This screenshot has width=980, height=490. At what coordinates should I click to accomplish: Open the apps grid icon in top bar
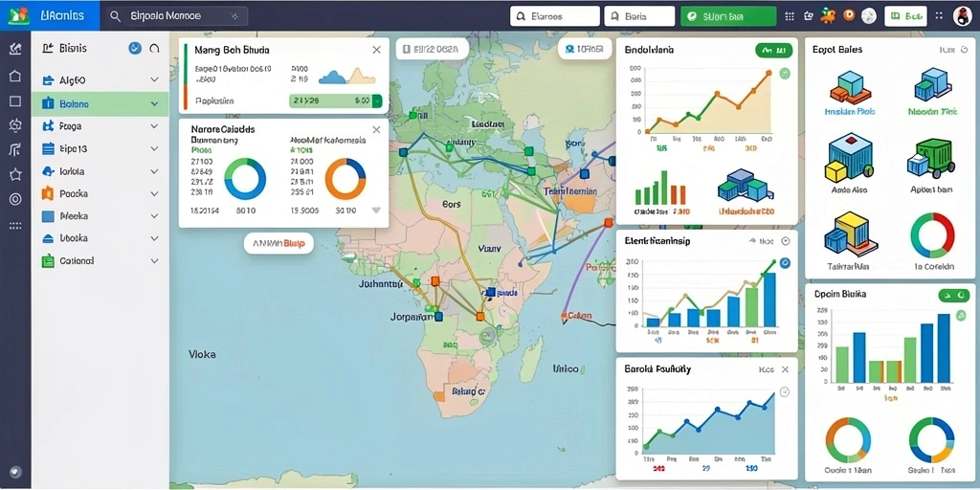tap(789, 16)
